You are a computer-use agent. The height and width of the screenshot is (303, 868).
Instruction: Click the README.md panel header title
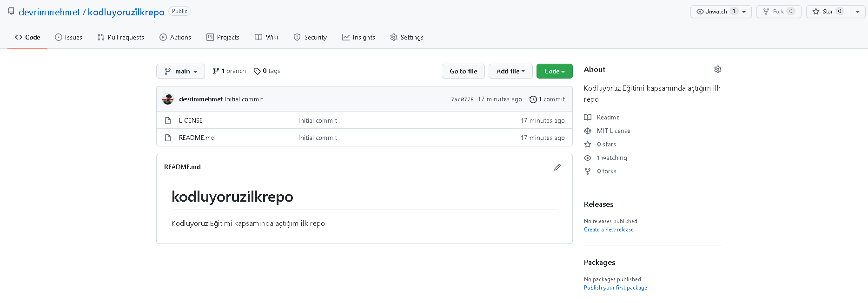[x=182, y=167]
